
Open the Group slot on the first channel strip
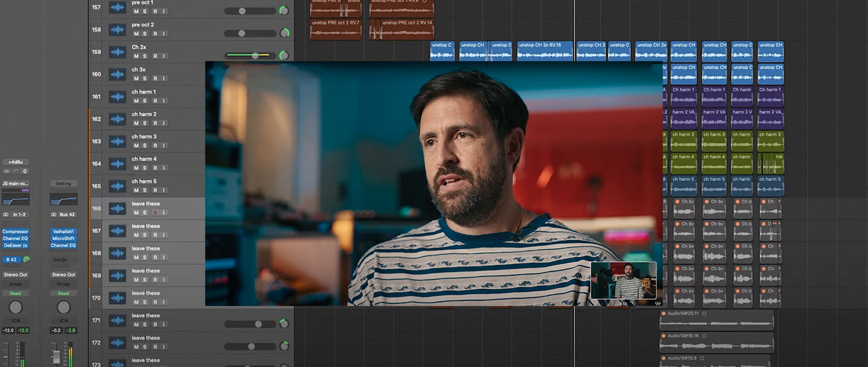click(15, 284)
